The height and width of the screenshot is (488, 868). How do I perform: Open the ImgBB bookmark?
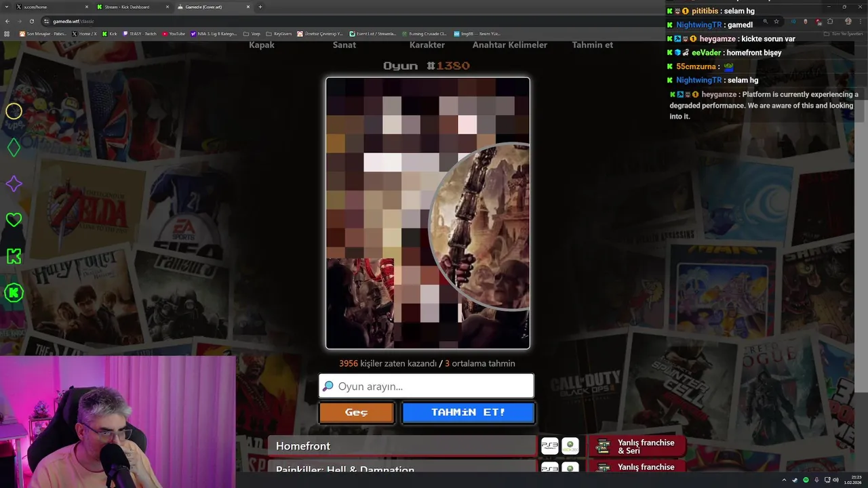(x=477, y=33)
